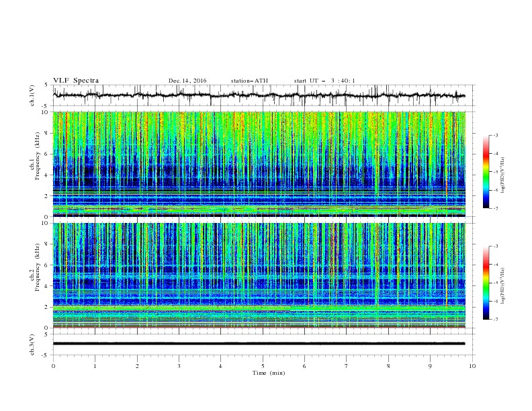532x411 pixels.
Task: Click the ch.1 log(PSD) colorbar label
Action: click(x=503, y=175)
